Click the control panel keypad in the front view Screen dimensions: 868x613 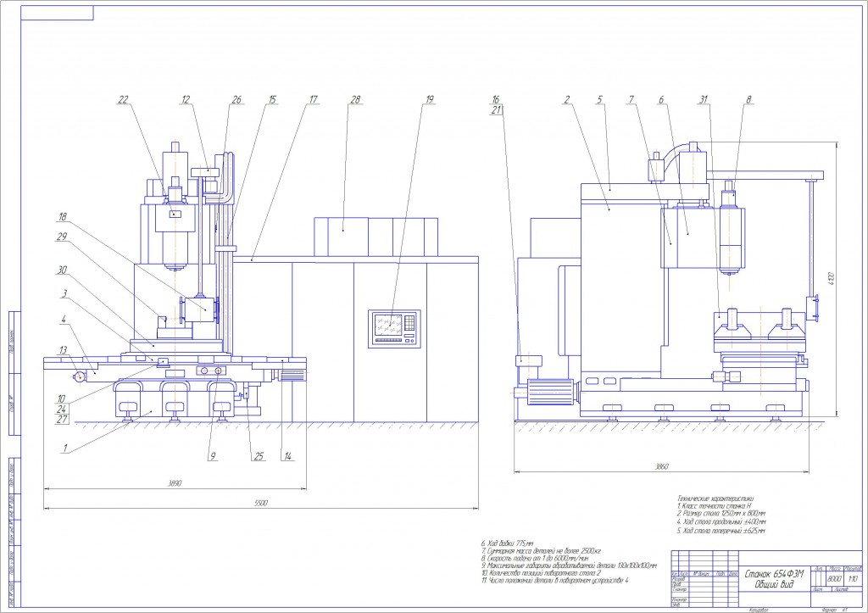410,321
